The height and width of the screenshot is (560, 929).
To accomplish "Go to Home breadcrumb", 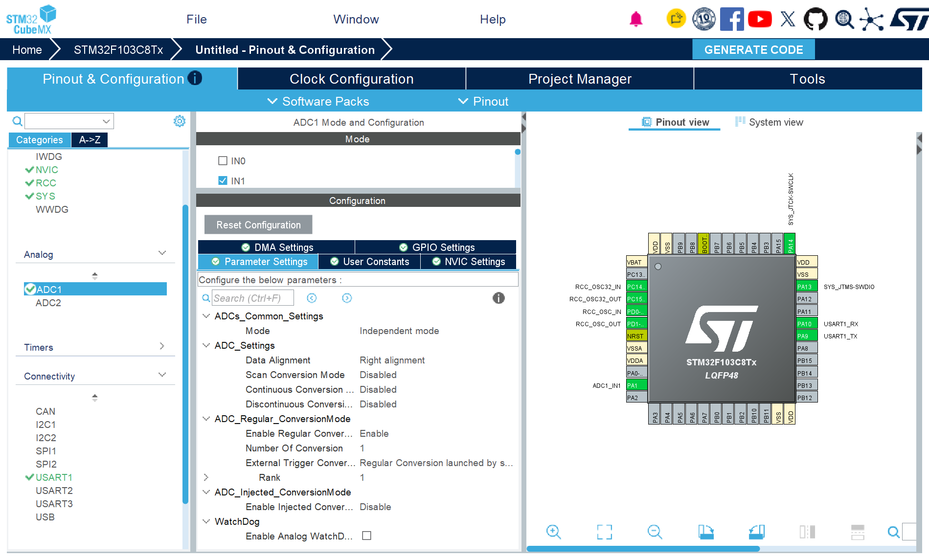I will (27, 49).
